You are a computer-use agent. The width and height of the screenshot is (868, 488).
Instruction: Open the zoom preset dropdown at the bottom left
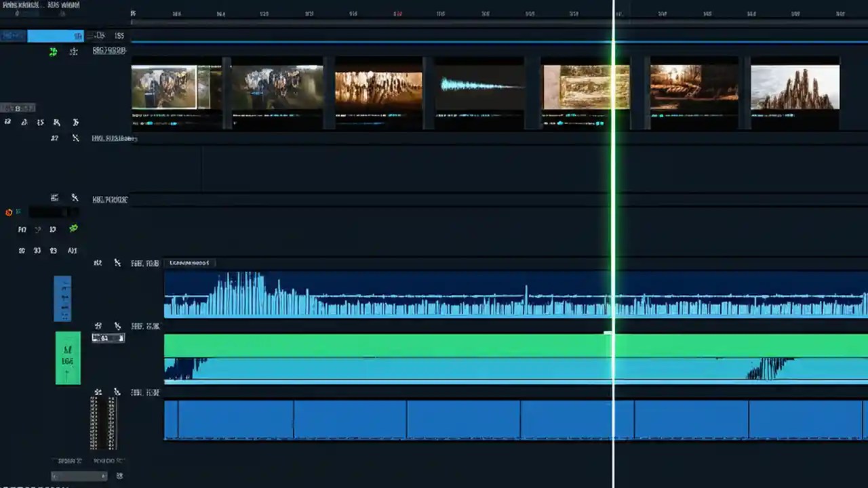(x=79, y=476)
